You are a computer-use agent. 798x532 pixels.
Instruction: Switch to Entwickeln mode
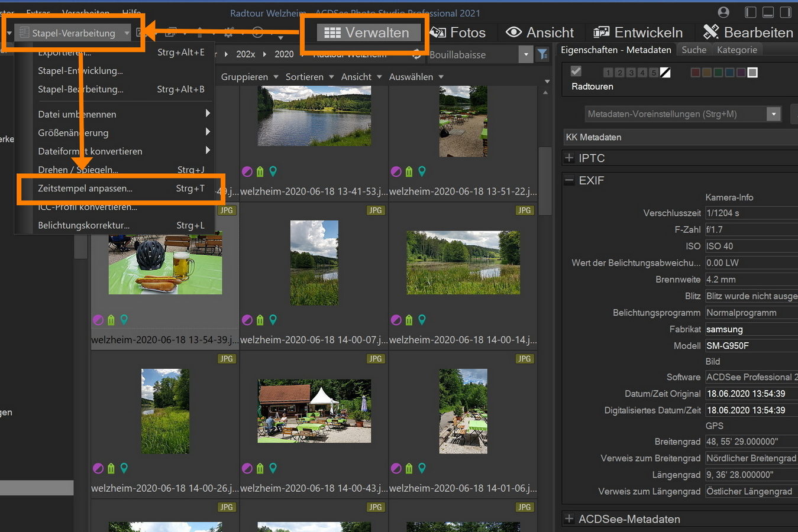point(638,33)
